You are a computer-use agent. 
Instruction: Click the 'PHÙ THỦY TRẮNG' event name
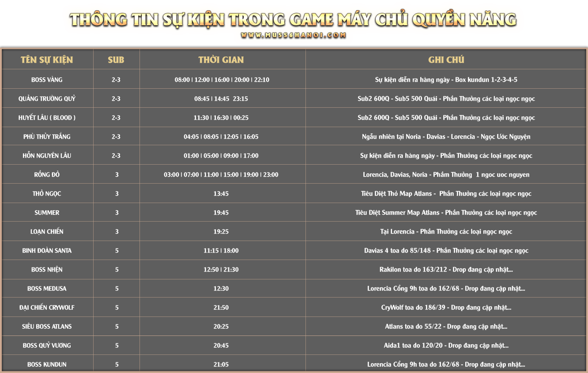[47, 137]
